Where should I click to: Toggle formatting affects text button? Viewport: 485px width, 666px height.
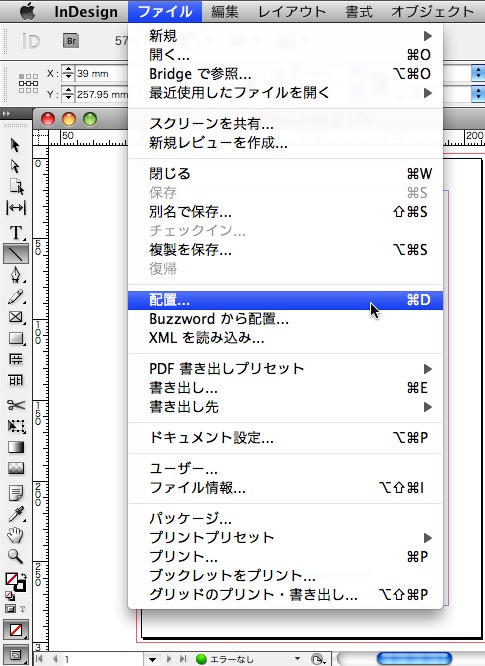click(x=23, y=609)
